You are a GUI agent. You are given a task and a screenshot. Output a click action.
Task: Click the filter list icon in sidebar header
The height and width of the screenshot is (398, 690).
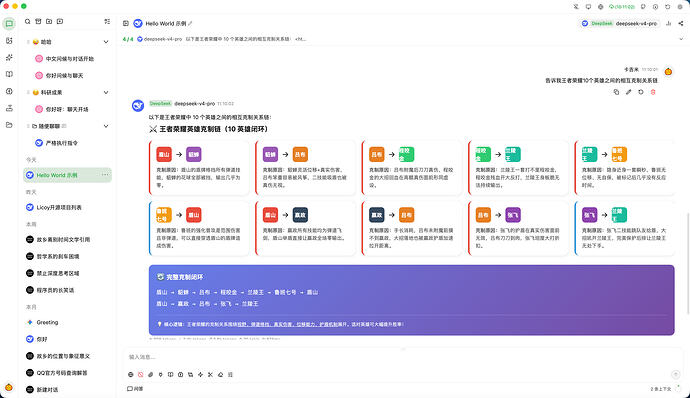click(x=107, y=21)
